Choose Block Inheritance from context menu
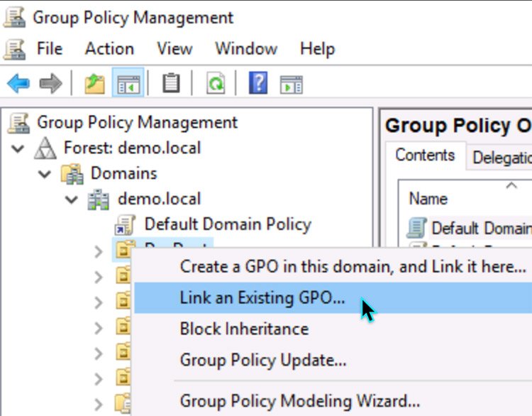This screenshot has height=416, width=532. [244, 329]
